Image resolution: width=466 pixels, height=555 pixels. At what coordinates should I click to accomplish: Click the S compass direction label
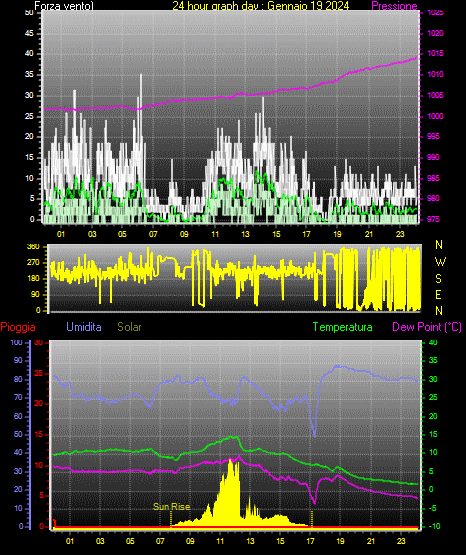coord(438,279)
